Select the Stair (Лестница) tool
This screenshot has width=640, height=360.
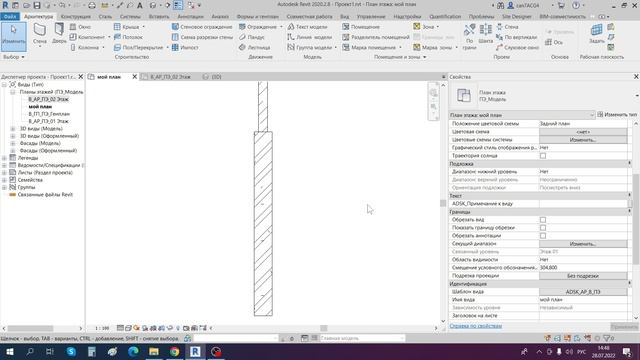(254, 47)
